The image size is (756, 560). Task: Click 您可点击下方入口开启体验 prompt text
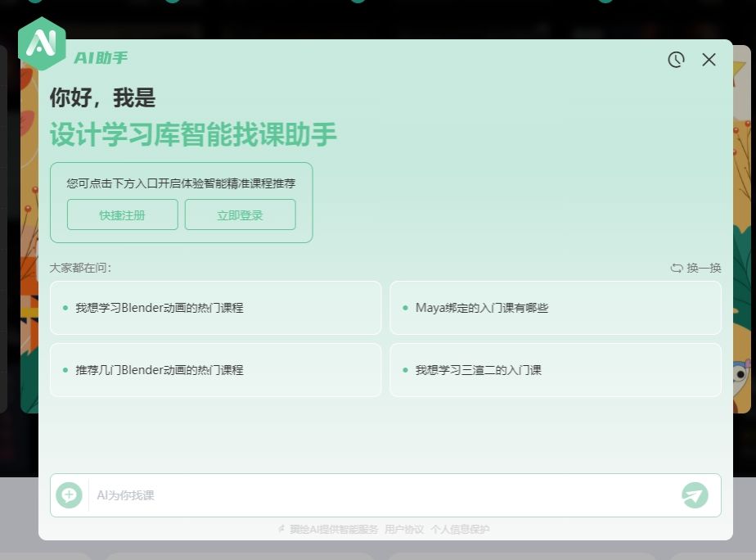click(x=181, y=183)
